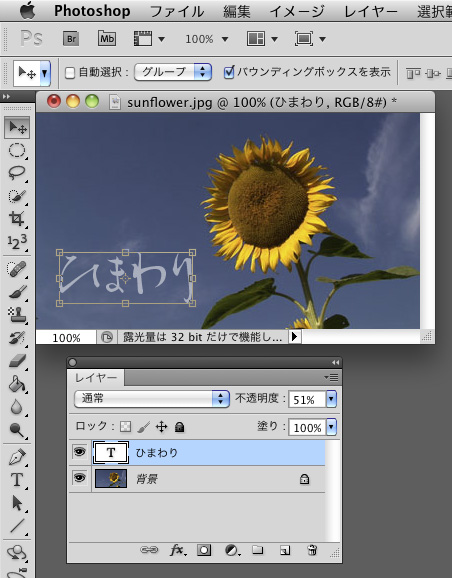
Task: Select the Horizontal Type tool
Action: (17, 480)
